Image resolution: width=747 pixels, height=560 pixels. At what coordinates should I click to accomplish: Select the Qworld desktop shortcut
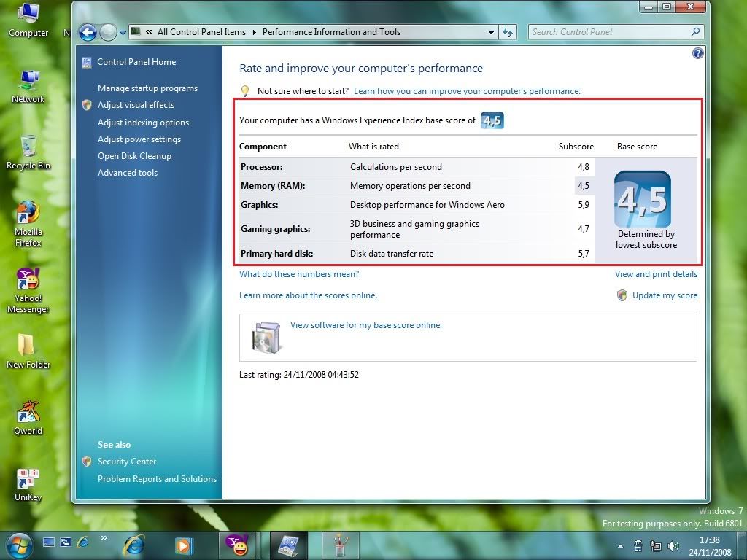click(x=28, y=418)
